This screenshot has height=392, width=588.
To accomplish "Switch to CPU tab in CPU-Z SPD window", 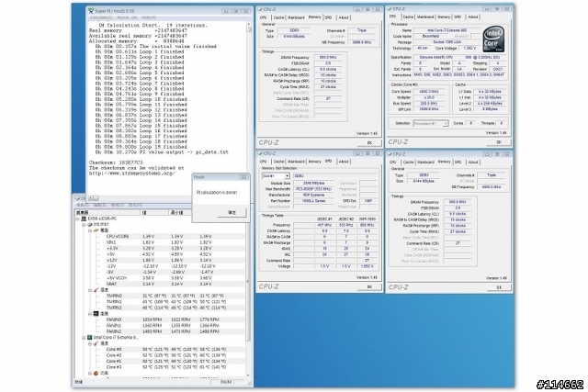I will click(264, 162).
